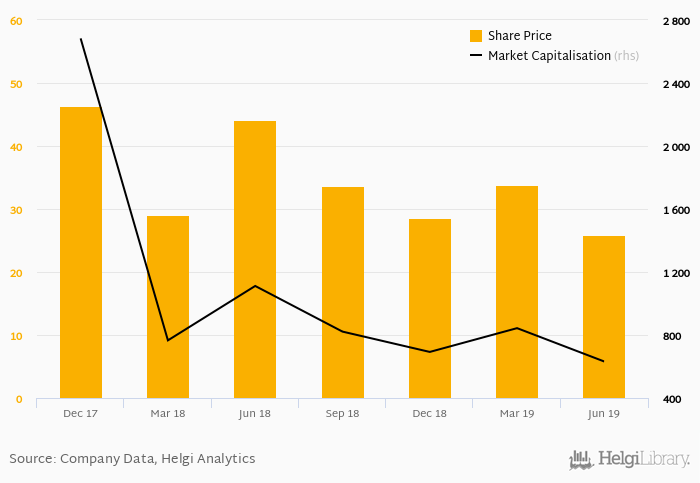700x483 pixels.
Task: Click the Sep 18 x-axis label
Action: [342, 414]
